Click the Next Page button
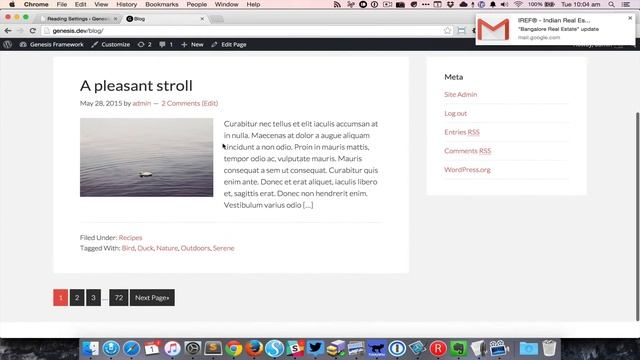This screenshot has height=360, width=640. coord(152,298)
